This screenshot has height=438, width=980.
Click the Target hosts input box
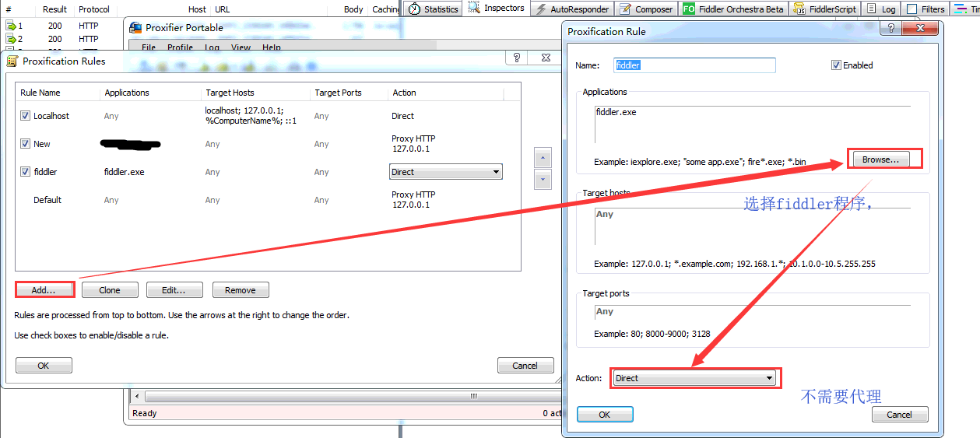tap(753, 226)
